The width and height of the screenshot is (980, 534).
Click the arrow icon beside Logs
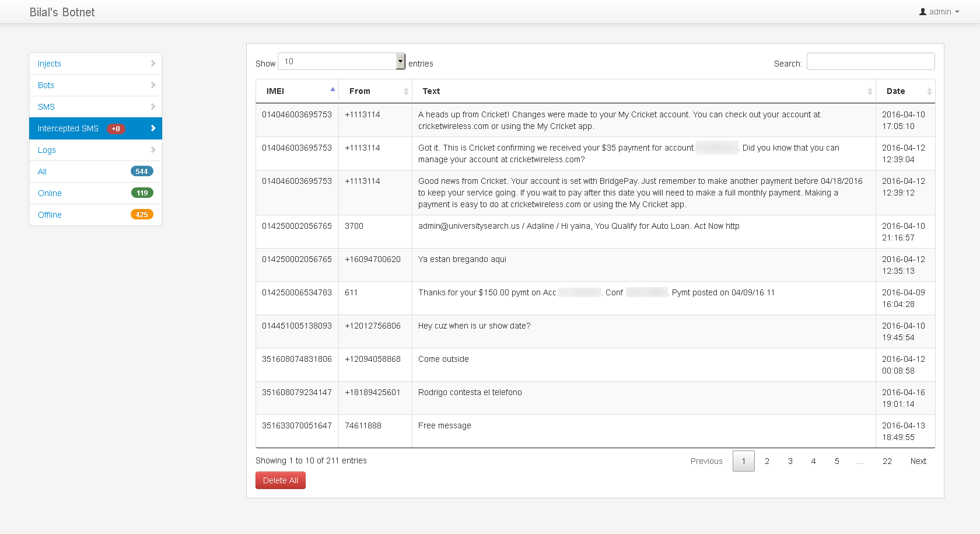tap(153, 150)
